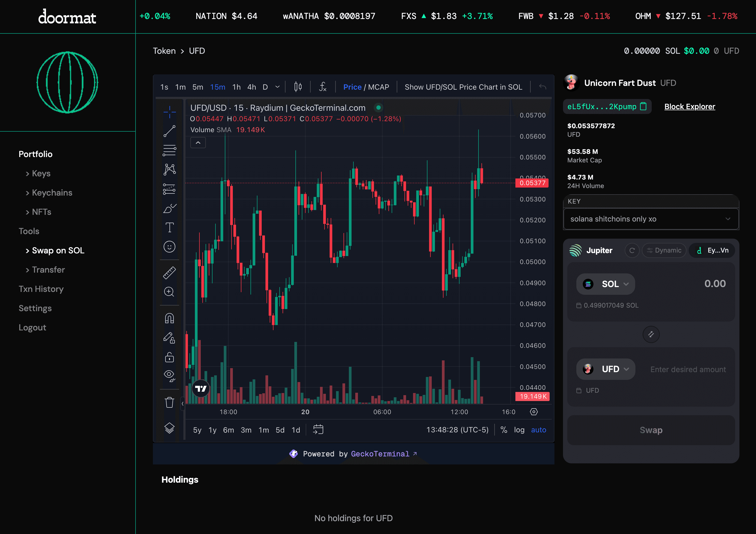This screenshot has width=756, height=534.
Task: Select the 4h timeframe
Action: (x=252, y=87)
